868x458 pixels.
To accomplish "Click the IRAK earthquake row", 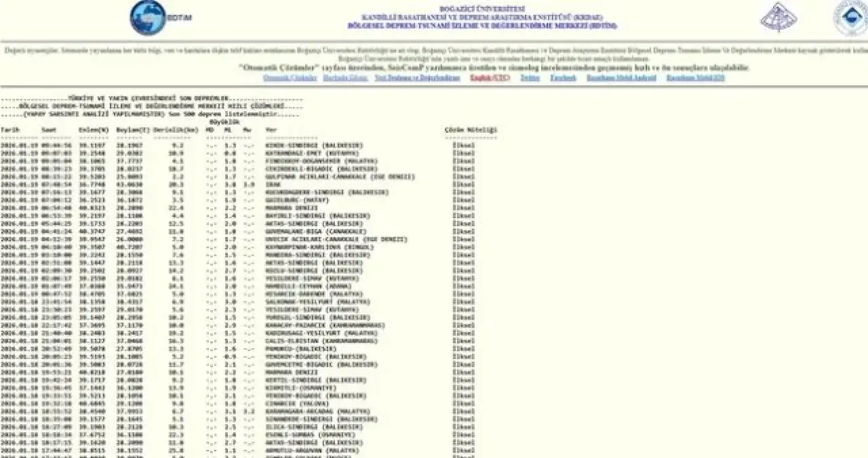I will coord(273,184).
